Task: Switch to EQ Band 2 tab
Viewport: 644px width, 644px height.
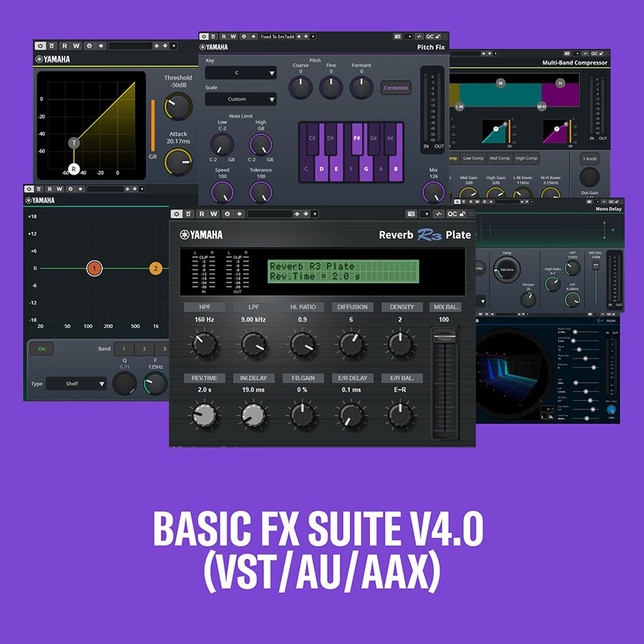Action: point(144,348)
